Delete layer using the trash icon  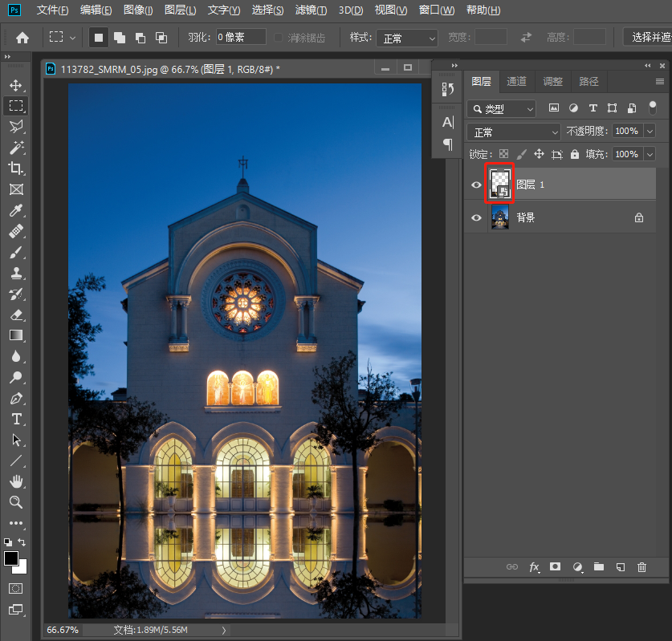point(641,567)
